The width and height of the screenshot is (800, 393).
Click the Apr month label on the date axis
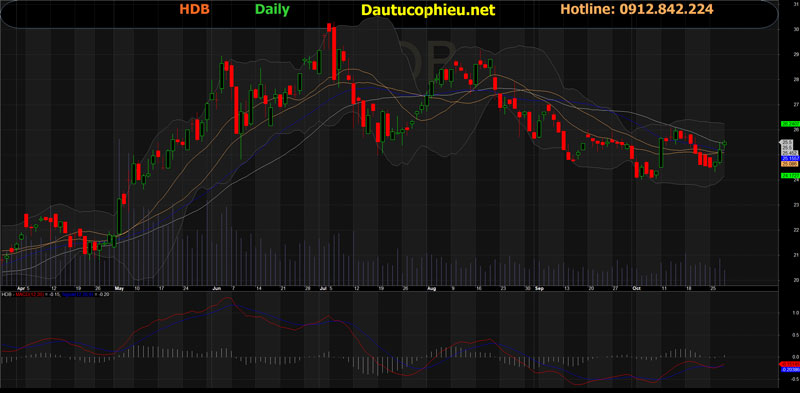[x=21, y=288]
